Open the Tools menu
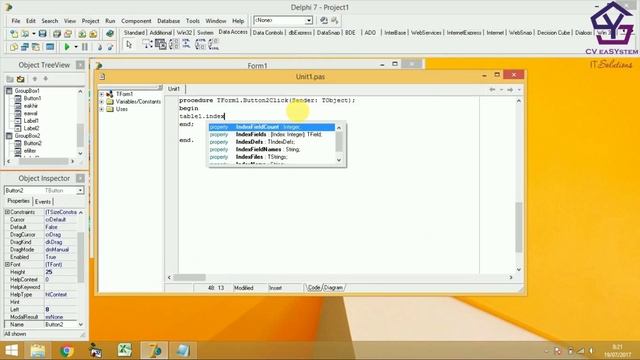This screenshot has width=640, height=360. [193, 21]
